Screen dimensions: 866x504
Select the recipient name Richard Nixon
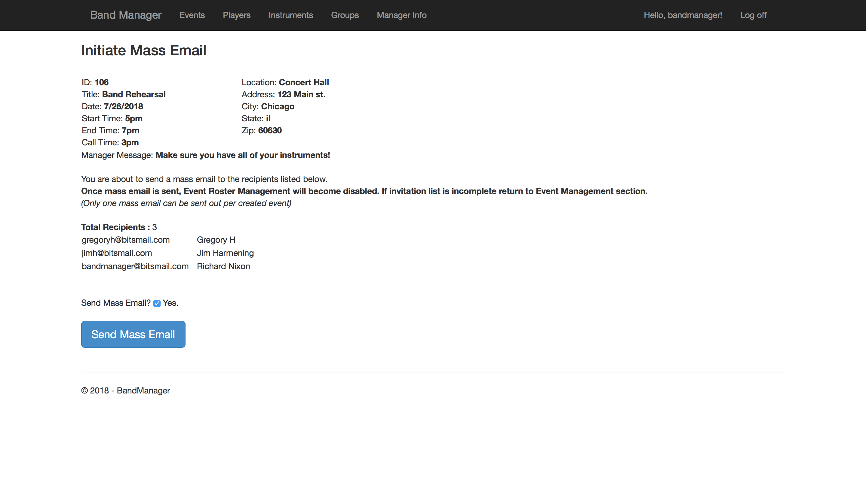click(223, 266)
